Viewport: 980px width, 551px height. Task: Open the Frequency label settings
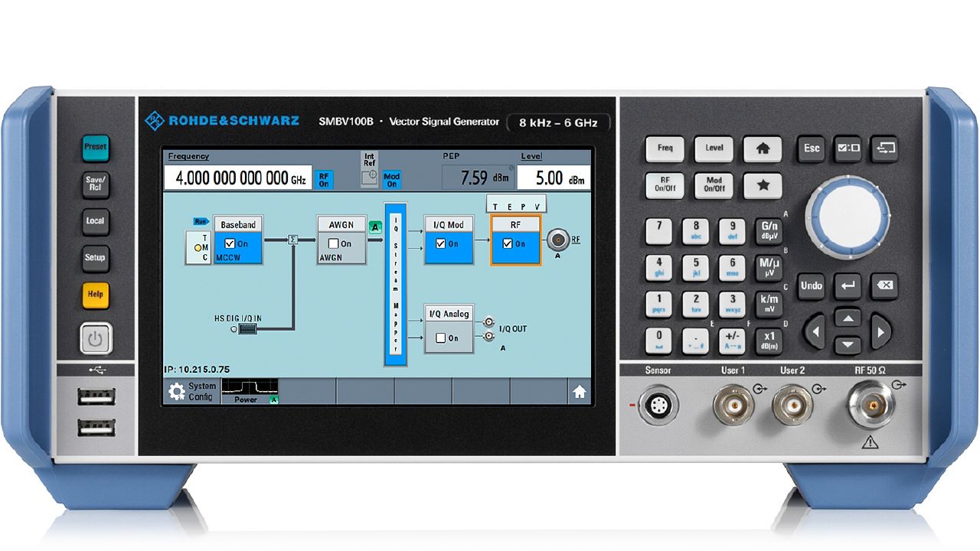(x=188, y=156)
